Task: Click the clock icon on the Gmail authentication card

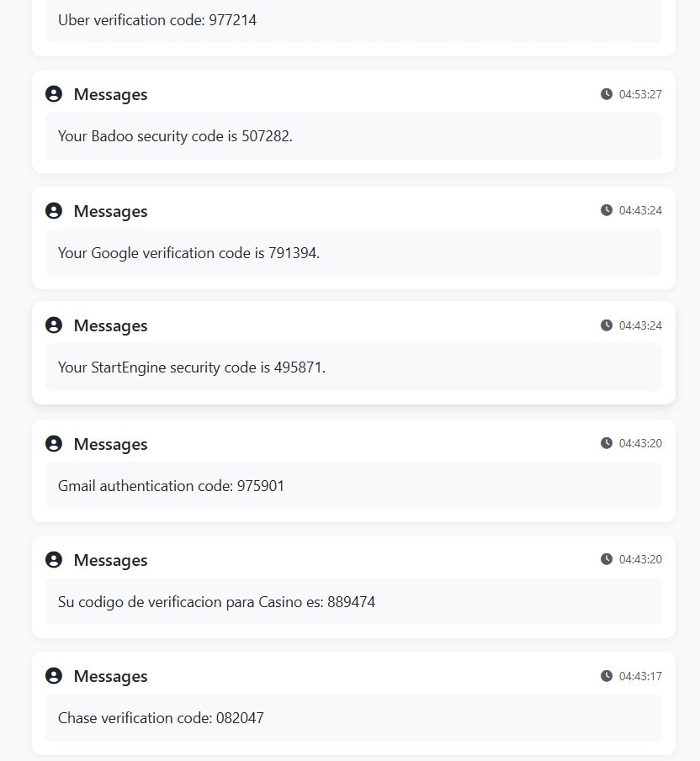Action: 607,442
